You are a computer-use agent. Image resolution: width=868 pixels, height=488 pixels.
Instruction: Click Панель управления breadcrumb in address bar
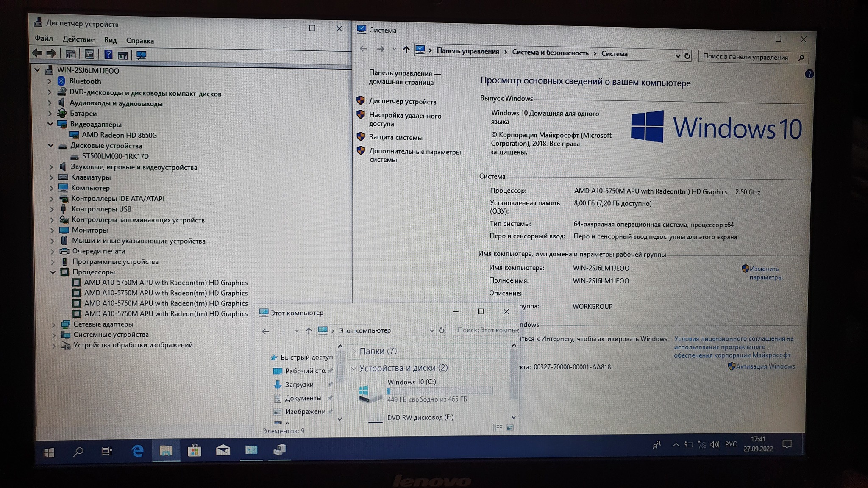468,51
